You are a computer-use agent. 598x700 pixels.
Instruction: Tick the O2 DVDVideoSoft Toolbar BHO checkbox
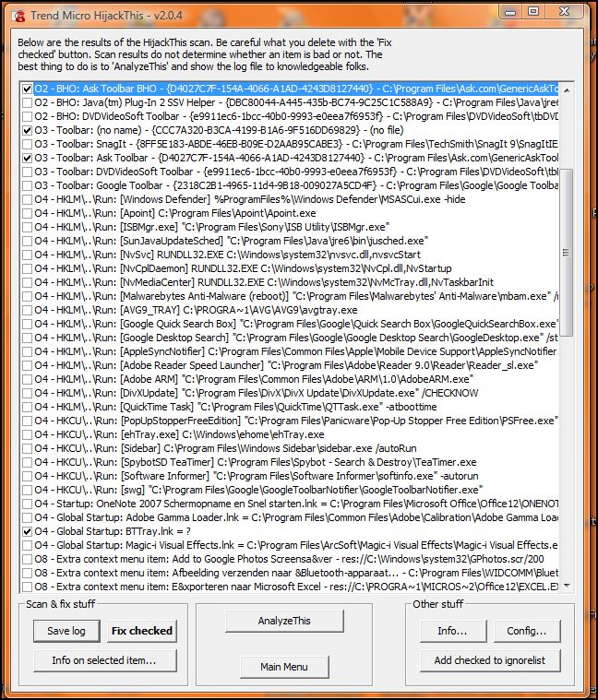(28, 116)
